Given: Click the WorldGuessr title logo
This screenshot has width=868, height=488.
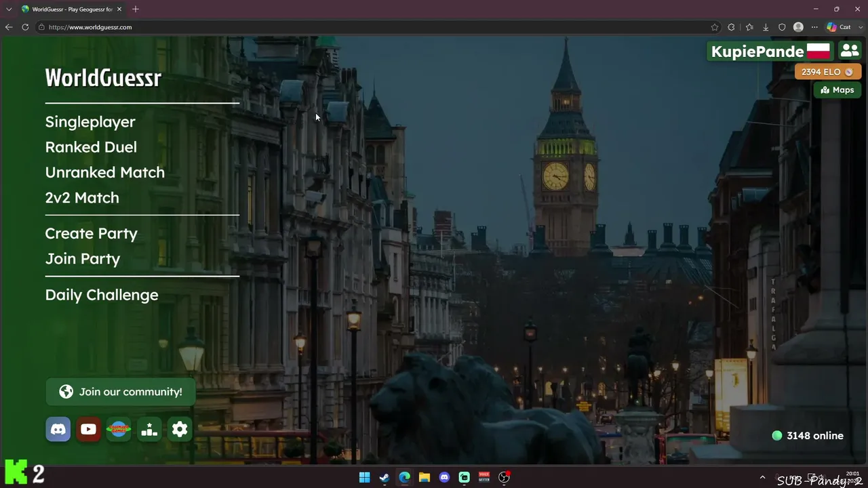Looking at the screenshot, I should pos(103,78).
